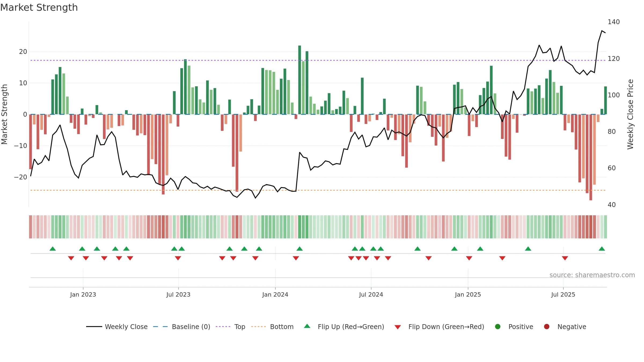Click the tallest green strength bar in early 2024
644x362 pixels.
pyautogui.click(x=299, y=80)
